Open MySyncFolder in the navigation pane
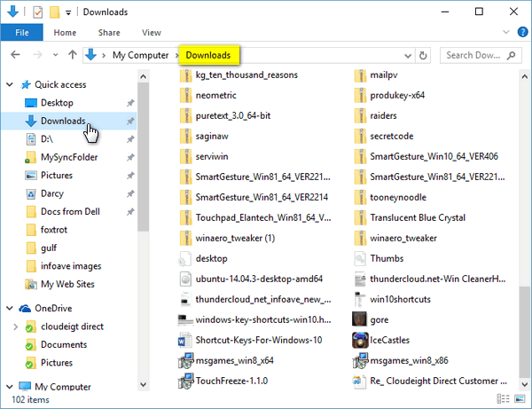This screenshot has height=409, width=532. click(69, 157)
